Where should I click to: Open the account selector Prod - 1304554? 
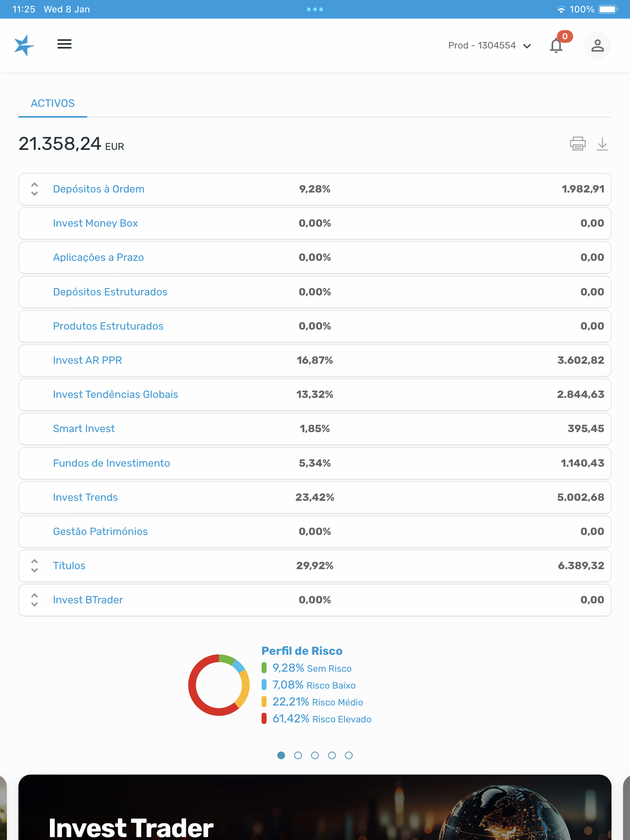tap(489, 46)
